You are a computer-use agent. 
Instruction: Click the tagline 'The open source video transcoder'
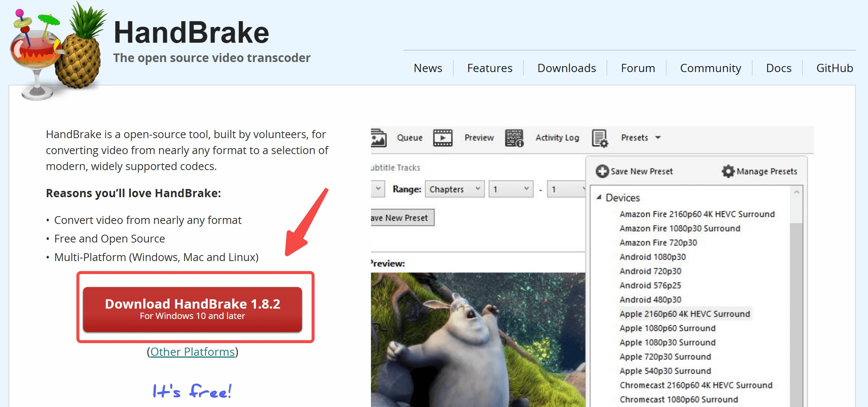click(x=212, y=58)
